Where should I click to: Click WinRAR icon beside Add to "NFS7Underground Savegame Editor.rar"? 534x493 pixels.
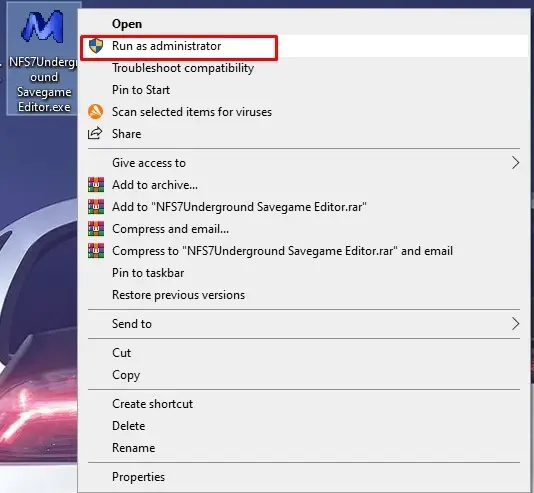[x=96, y=207]
